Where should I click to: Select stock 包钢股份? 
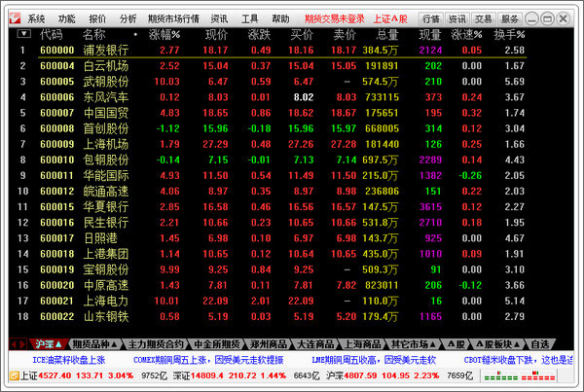106,160
